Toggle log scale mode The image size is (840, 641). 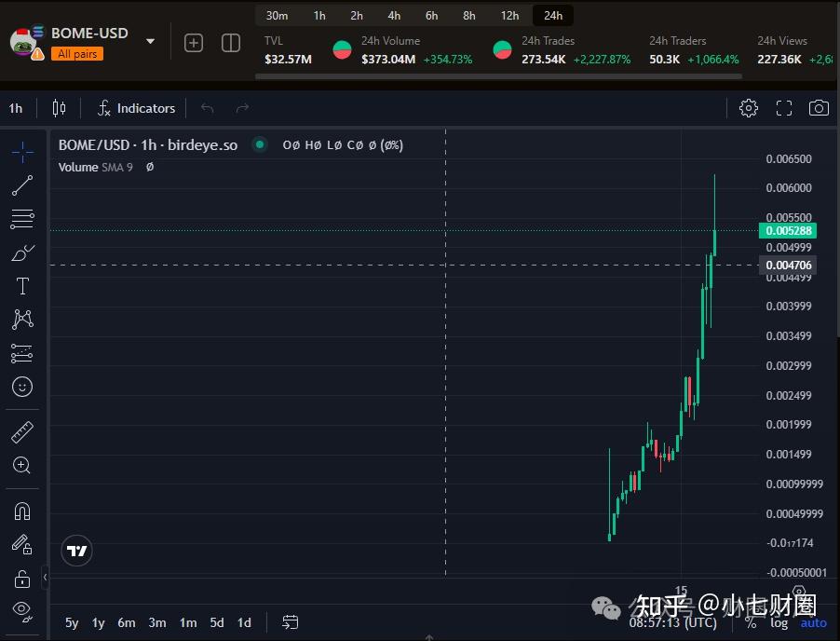tap(779, 622)
